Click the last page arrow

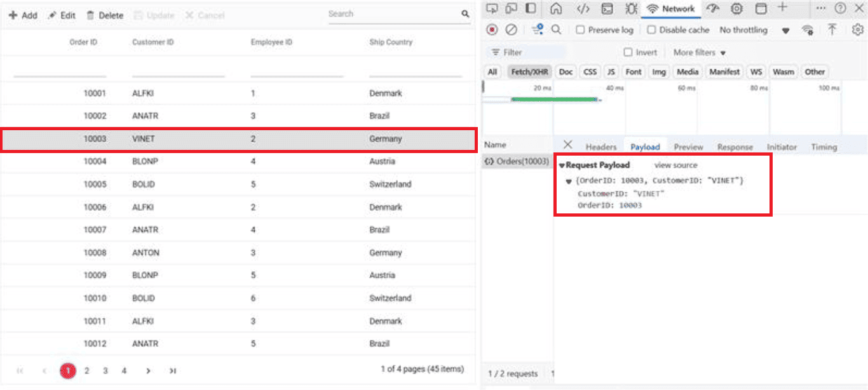[x=173, y=370]
